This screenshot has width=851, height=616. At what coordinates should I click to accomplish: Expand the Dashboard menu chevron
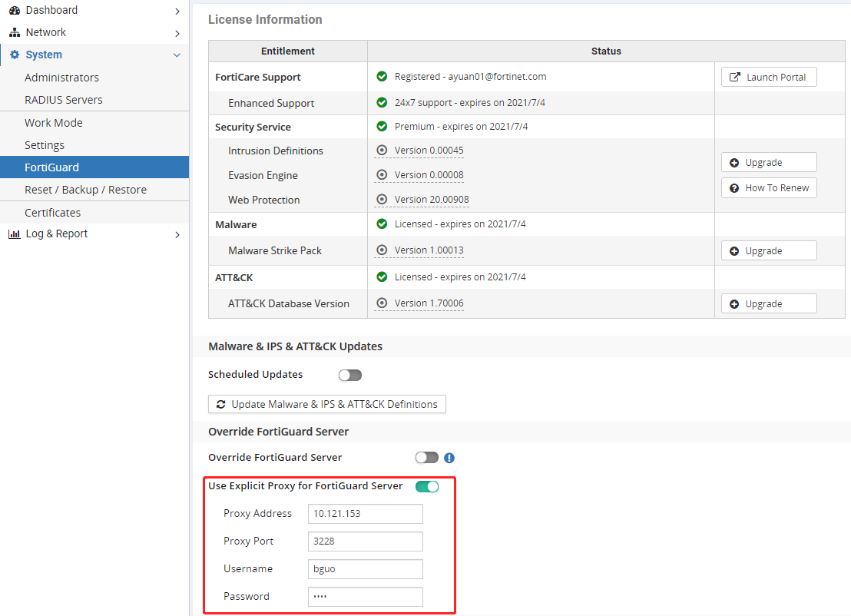click(177, 11)
